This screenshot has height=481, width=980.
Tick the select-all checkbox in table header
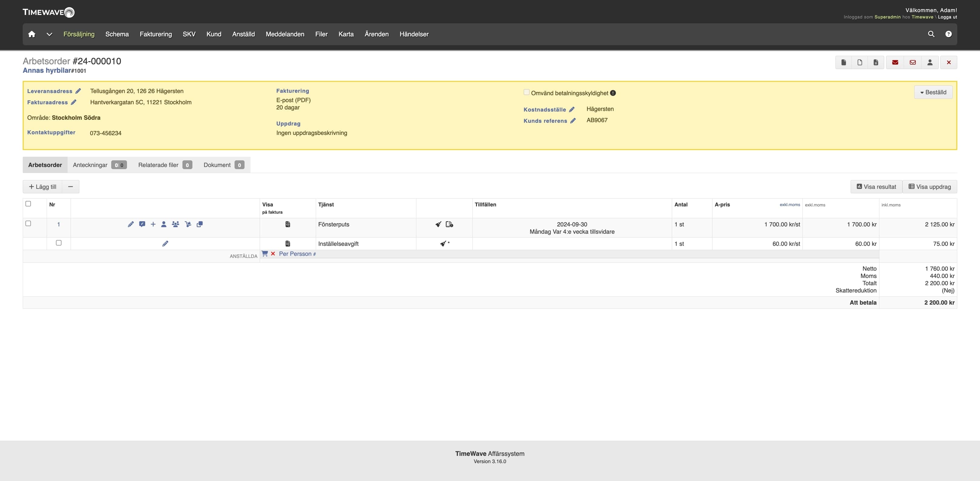click(28, 204)
